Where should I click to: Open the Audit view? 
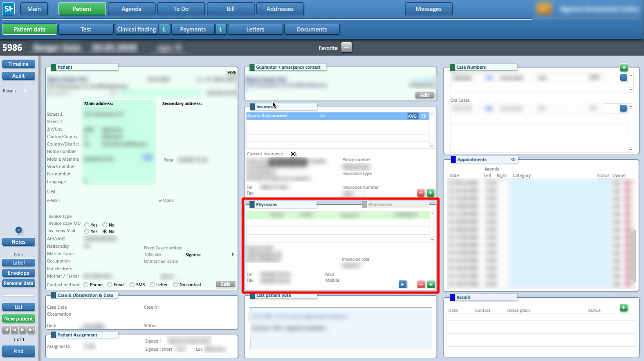18,76
